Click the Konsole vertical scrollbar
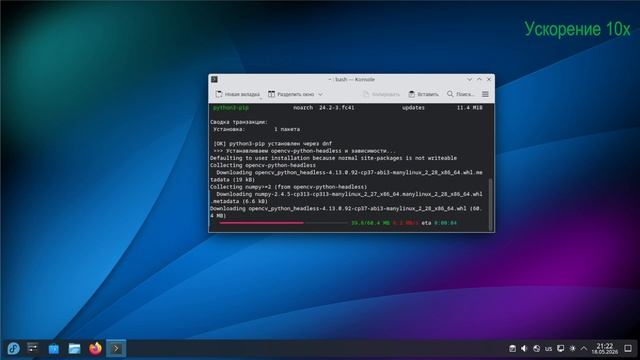 tap(491, 204)
